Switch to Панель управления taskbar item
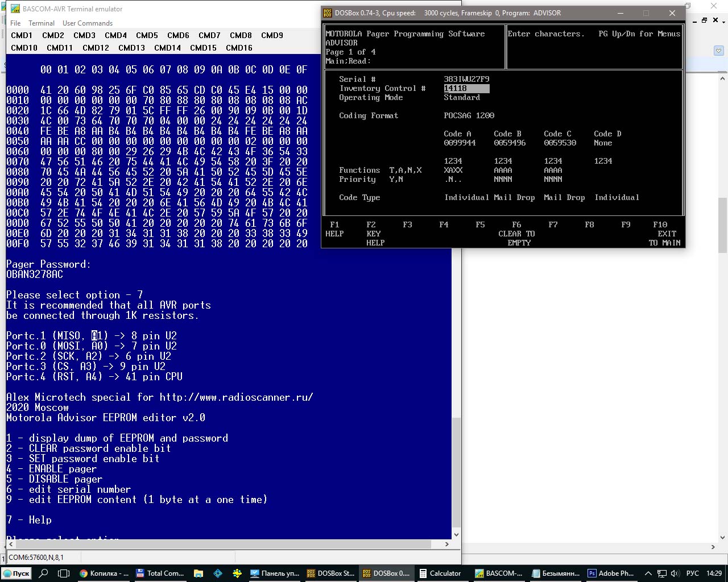Image resolution: width=728 pixels, height=582 pixels. 275,573
